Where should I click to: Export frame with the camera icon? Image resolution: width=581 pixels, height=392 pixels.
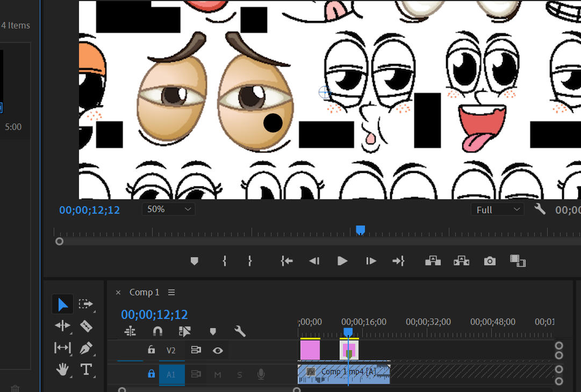pos(490,261)
